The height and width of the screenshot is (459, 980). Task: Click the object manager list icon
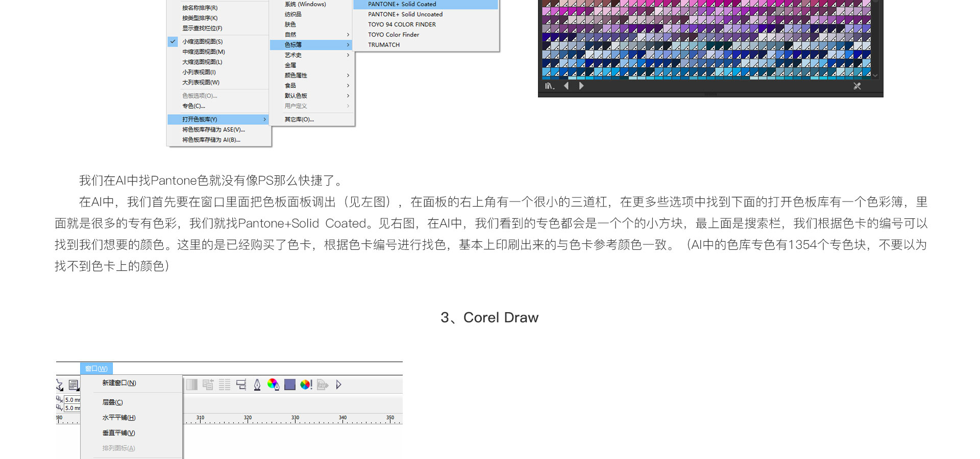208,385
